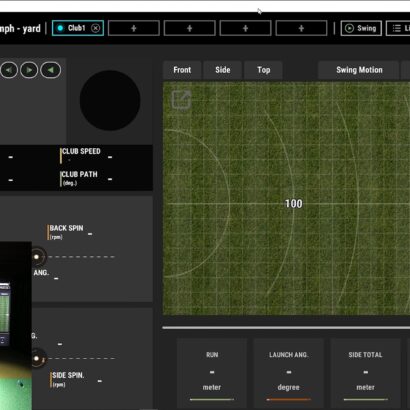Add a club in the second slot

pos(134,28)
